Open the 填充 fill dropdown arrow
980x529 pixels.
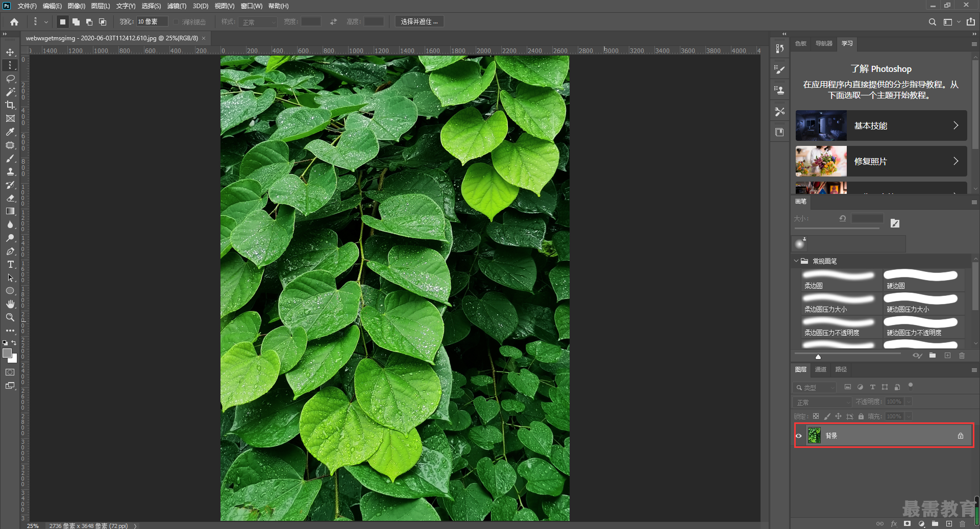click(x=909, y=416)
